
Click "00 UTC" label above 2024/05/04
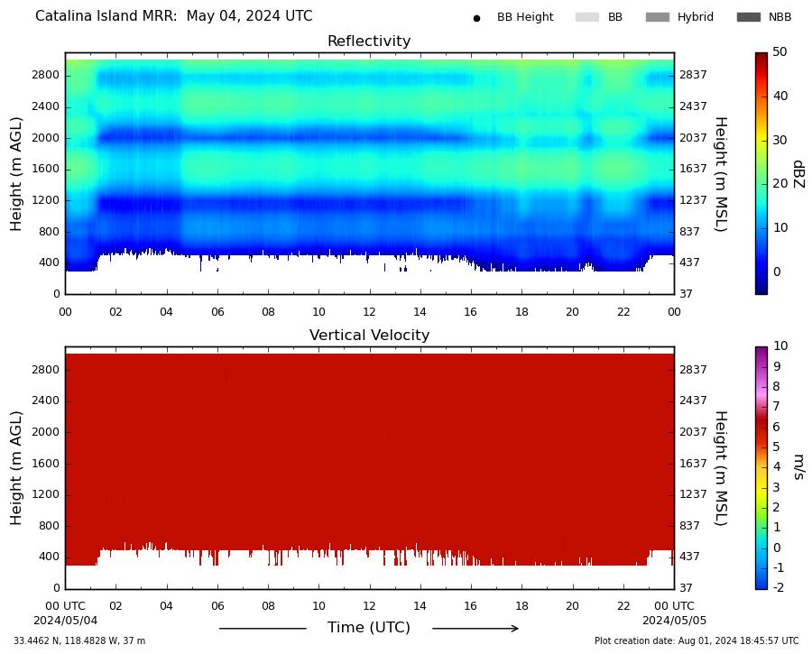[x=65, y=606]
